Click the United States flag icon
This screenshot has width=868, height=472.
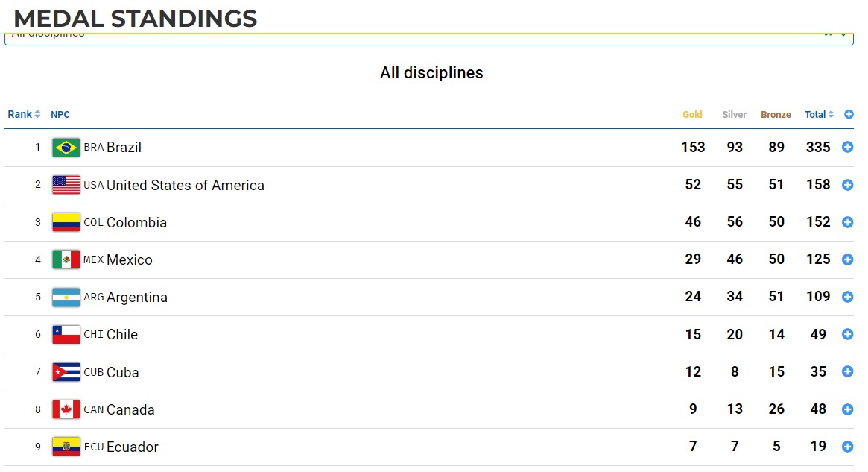coord(66,185)
